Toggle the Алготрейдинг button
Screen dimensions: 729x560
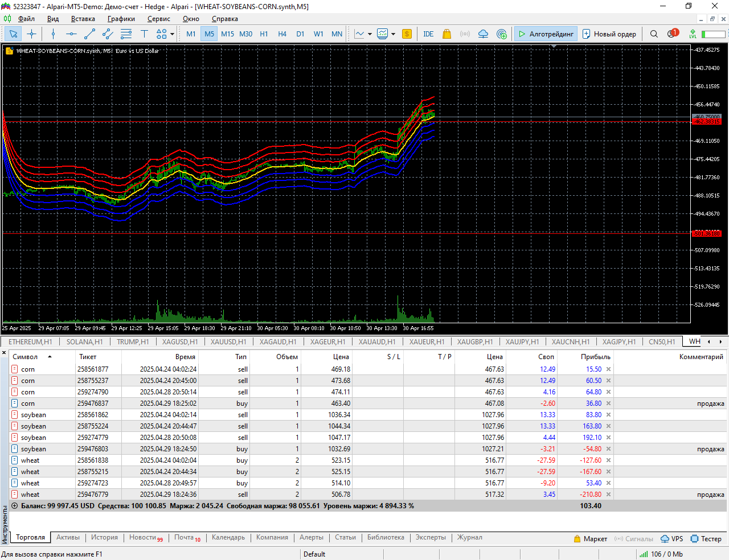pos(546,34)
